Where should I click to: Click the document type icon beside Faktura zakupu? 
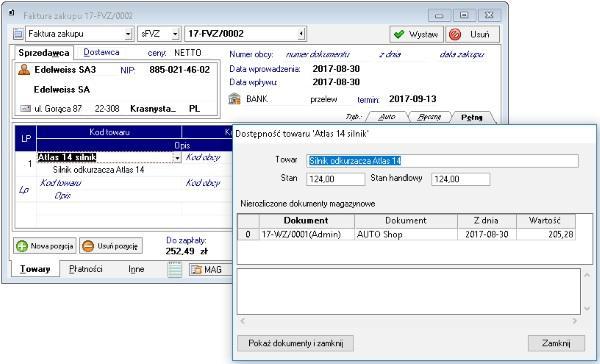pos(18,34)
